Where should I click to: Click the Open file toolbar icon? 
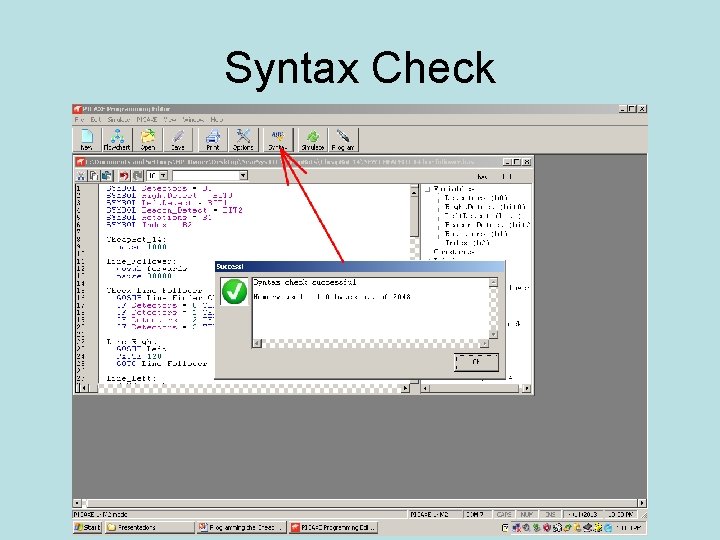[x=148, y=140]
